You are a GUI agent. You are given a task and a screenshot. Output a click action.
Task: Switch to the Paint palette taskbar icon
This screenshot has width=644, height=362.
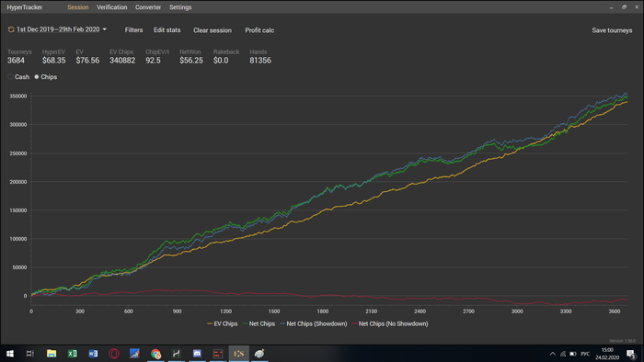click(x=259, y=354)
